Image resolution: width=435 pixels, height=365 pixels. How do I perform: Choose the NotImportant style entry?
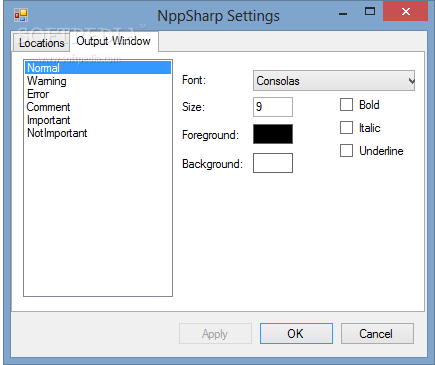pos(98,133)
